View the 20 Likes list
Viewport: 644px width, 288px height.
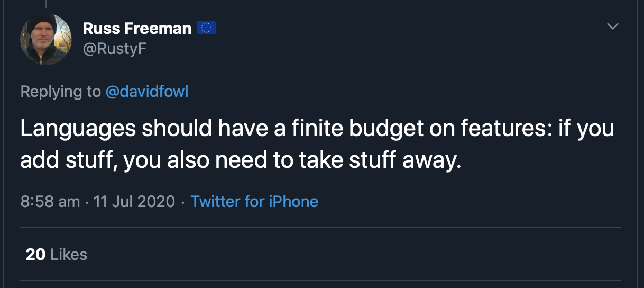56,255
